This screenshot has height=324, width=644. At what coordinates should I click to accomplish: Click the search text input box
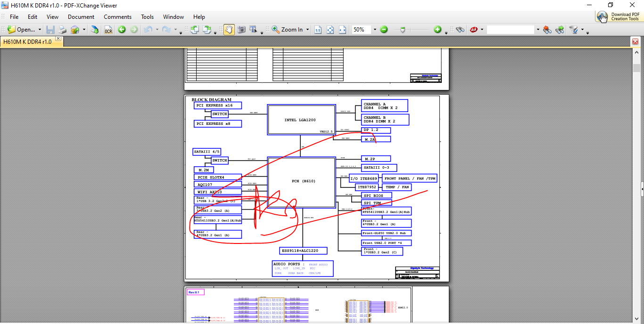(511, 30)
